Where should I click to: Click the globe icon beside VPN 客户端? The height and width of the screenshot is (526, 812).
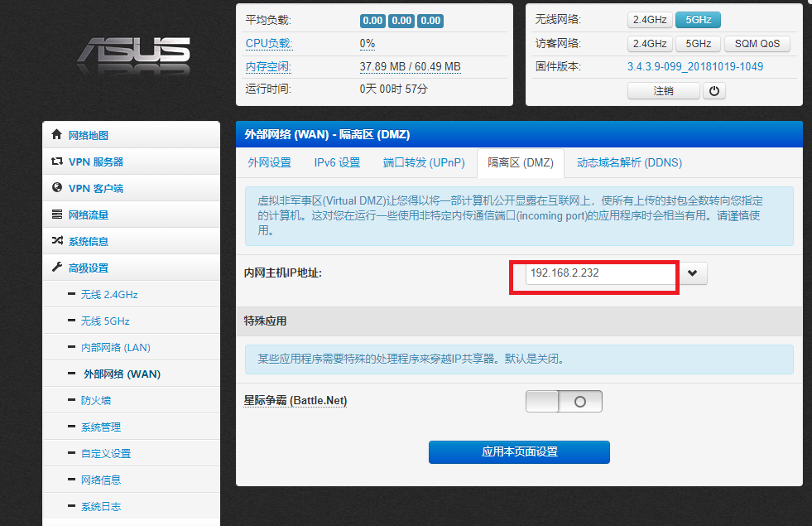(x=57, y=187)
